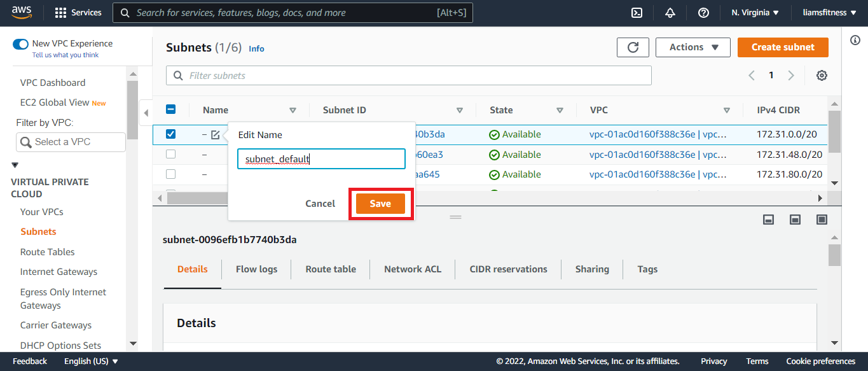Open AWS CloudShell terminal icon
The height and width of the screenshot is (371, 868).
click(636, 13)
